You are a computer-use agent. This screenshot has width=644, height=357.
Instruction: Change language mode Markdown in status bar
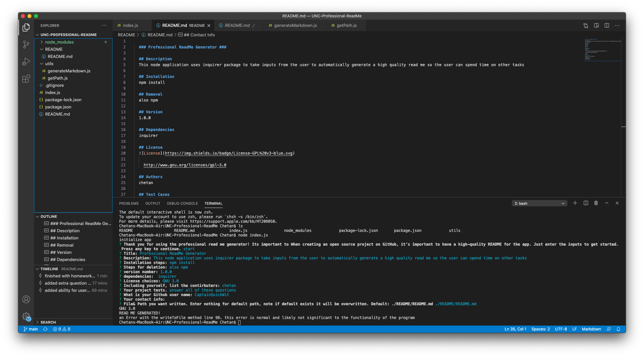point(591,329)
